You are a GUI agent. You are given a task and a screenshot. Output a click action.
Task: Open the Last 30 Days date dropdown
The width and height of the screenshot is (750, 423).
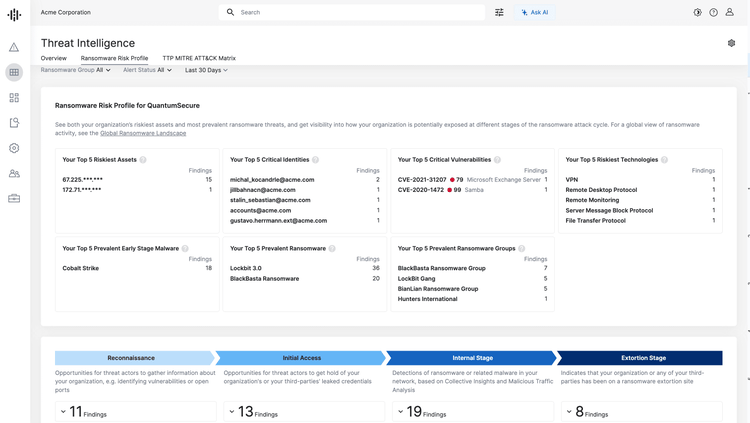click(206, 70)
